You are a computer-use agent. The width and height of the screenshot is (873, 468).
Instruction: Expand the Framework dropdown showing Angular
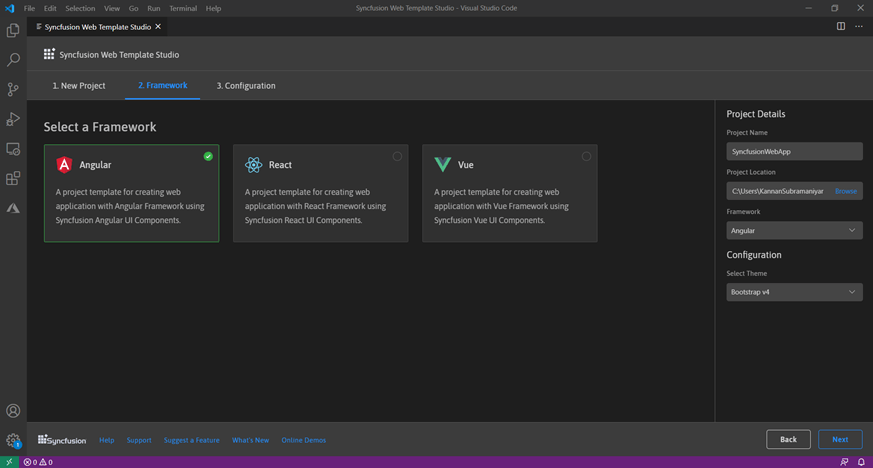coord(794,231)
